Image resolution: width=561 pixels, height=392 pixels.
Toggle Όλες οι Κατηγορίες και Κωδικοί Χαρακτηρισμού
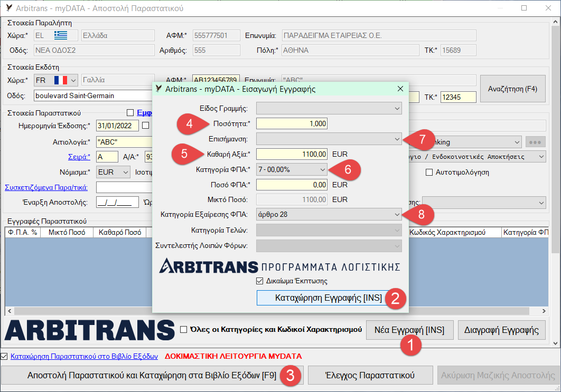[x=183, y=329]
